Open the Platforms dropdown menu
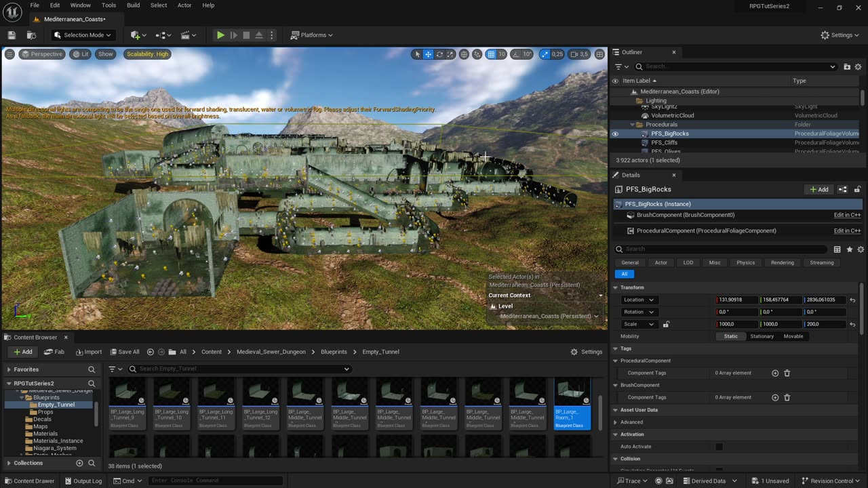Screen dimensions: 868x488 [312, 35]
